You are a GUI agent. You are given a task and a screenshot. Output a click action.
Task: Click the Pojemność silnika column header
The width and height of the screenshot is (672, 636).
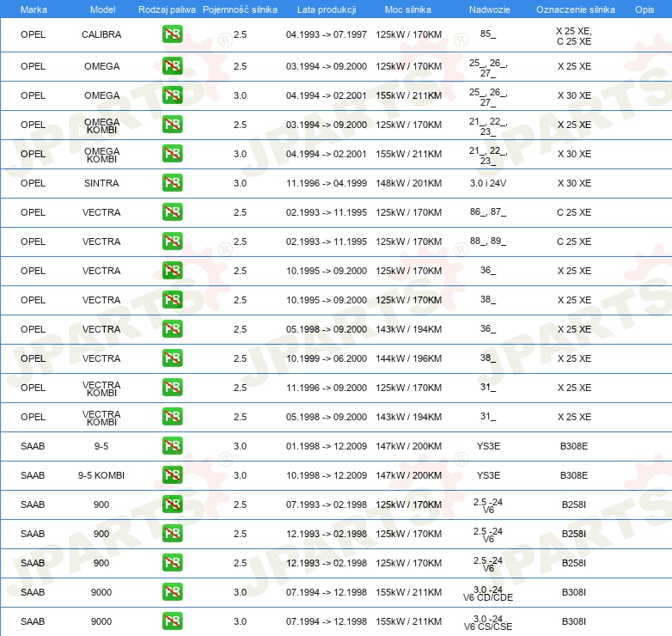[240, 9]
